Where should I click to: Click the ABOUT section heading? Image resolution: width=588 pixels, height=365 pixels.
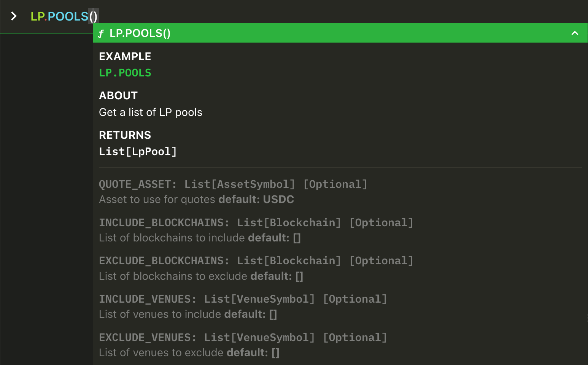pos(118,95)
